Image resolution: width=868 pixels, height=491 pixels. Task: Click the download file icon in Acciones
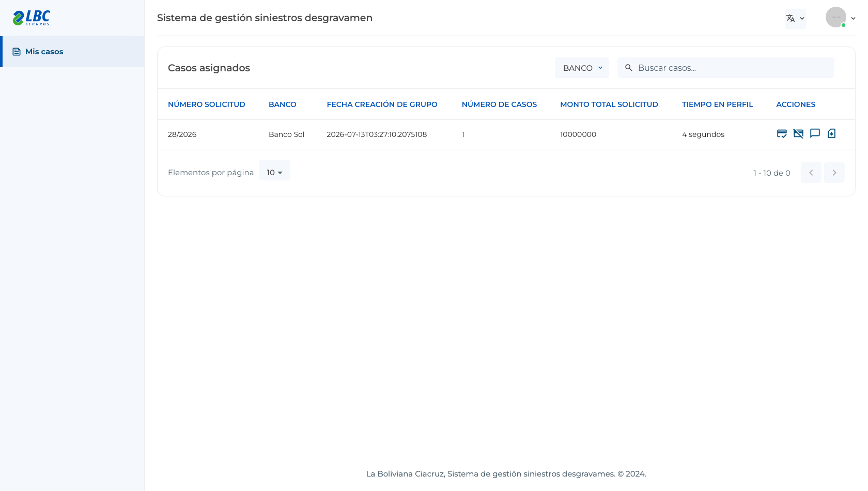coord(831,133)
